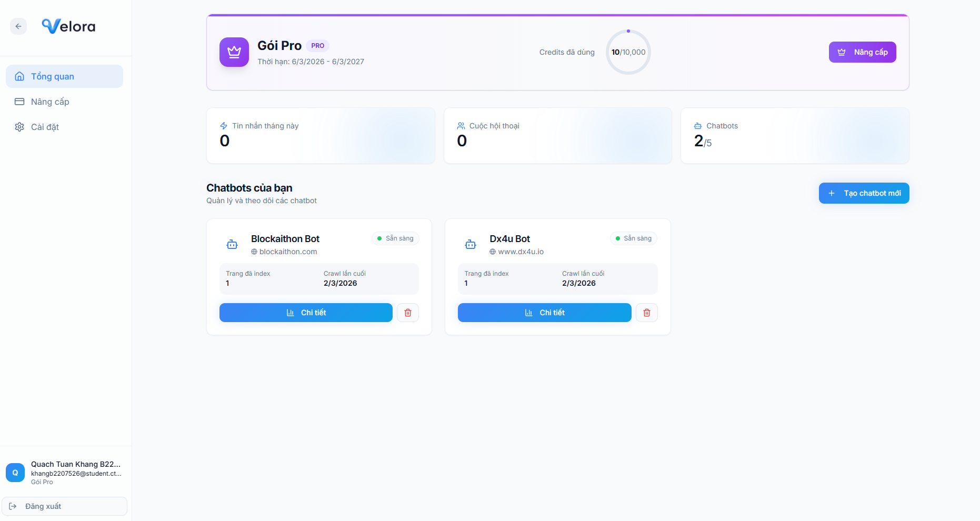Select the Chatbots 2/5 stat card
980x521 pixels.
[x=795, y=136]
